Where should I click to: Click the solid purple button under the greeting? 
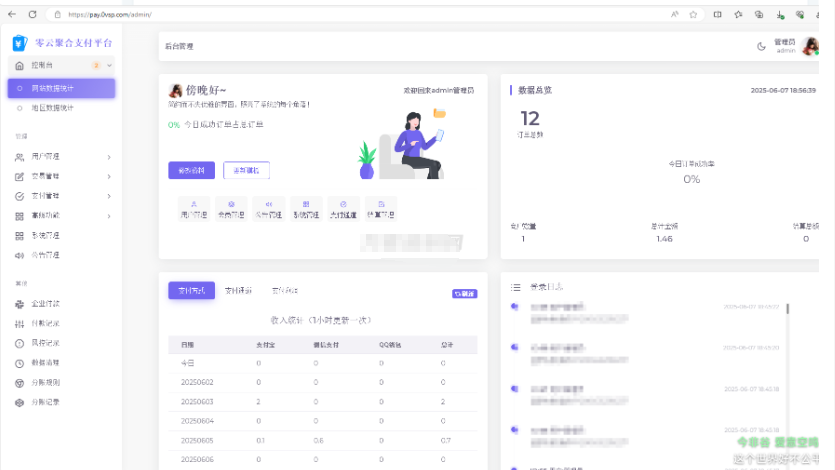[192, 170]
